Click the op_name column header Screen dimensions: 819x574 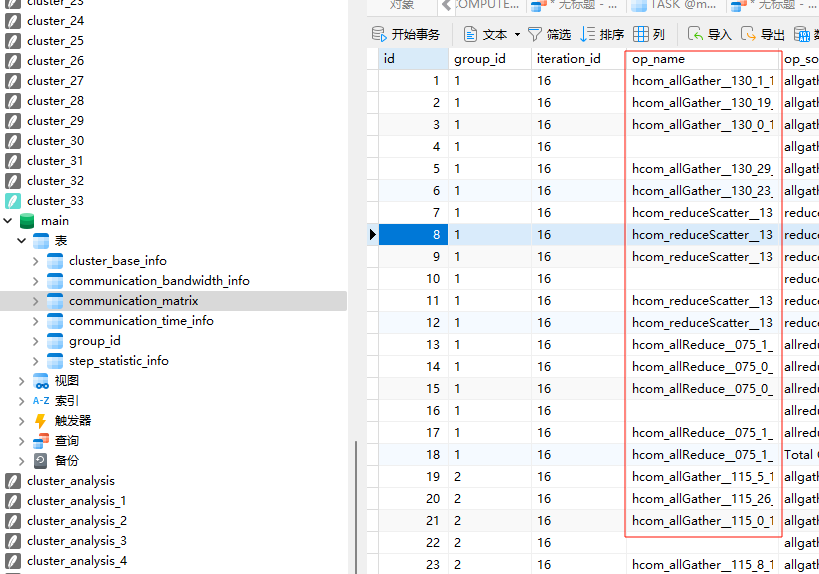[703, 59]
